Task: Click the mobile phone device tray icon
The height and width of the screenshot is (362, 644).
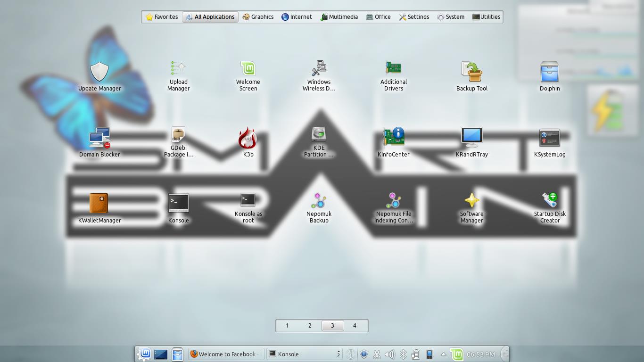Action: (429, 354)
